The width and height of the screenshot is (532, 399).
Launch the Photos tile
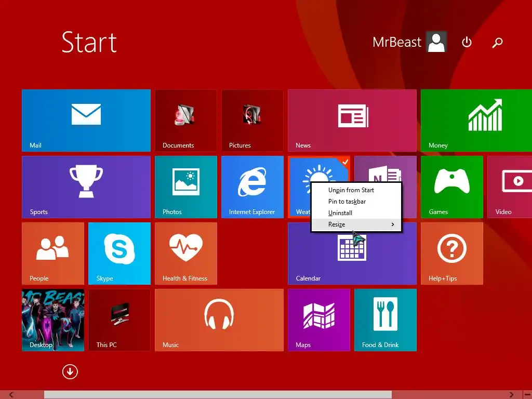pyautogui.click(x=186, y=187)
